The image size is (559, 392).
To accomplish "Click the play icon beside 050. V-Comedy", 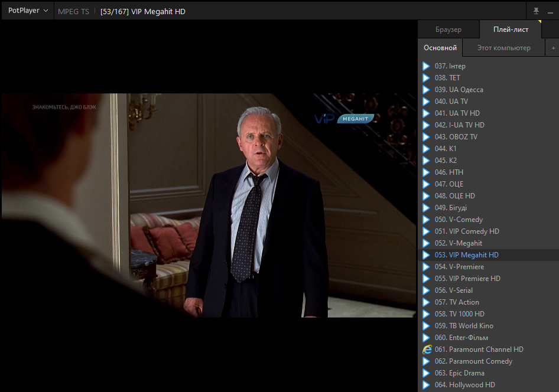I will click(426, 220).
